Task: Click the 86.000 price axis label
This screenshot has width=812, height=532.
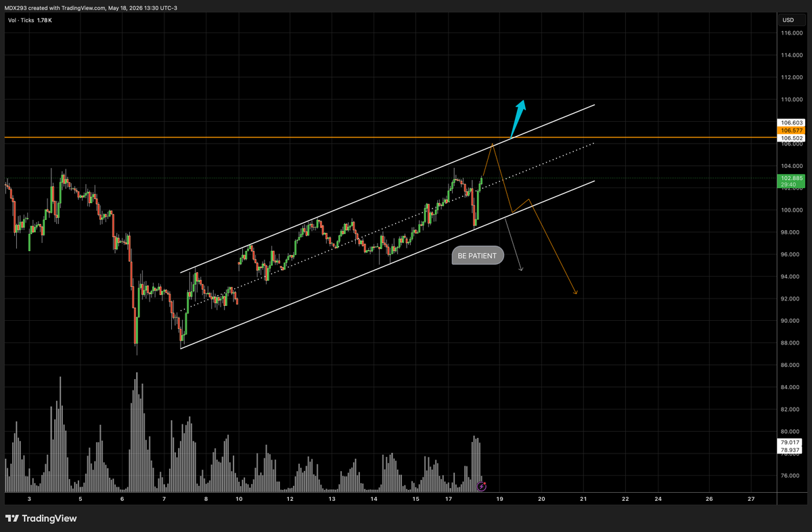Action: [791, 365]
